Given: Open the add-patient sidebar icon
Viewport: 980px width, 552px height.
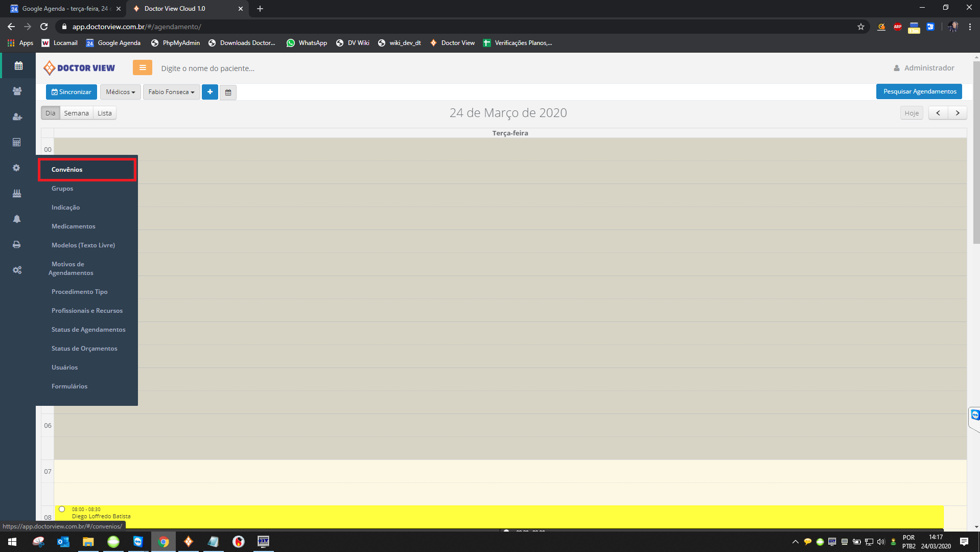Looking at the screenshot, I should 17,117.
